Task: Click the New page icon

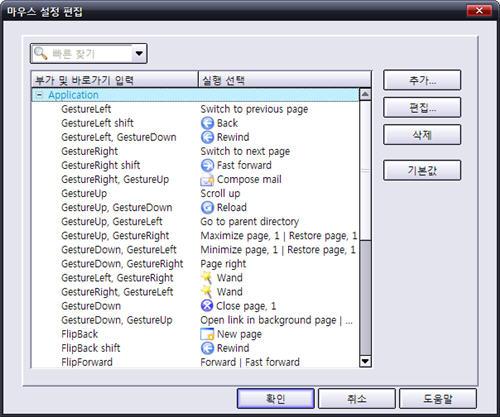Action: pyautogui.click(x=207, y=334)
